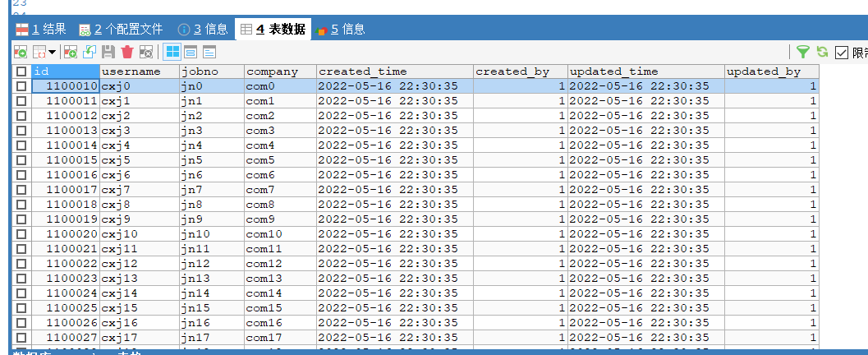This screenshot has width=868, height=355.
Task: Open the copy rows dropdown arrow
Action: 52,52
